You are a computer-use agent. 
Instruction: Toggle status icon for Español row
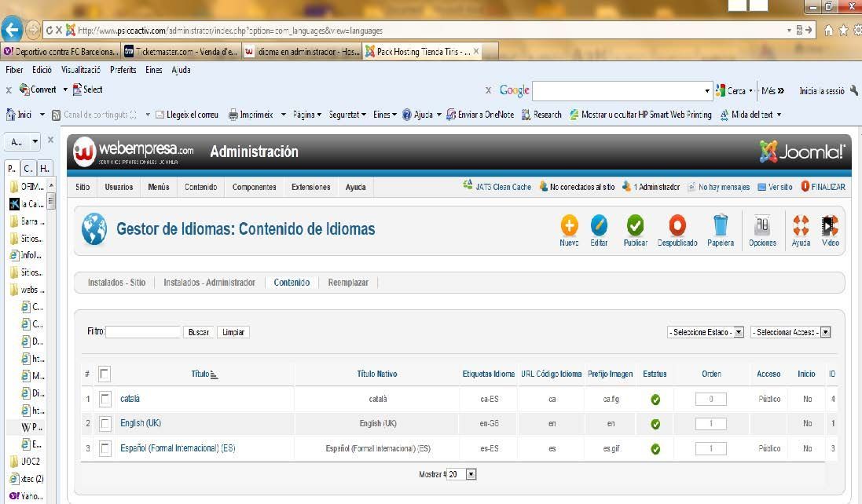click(655, 448)
